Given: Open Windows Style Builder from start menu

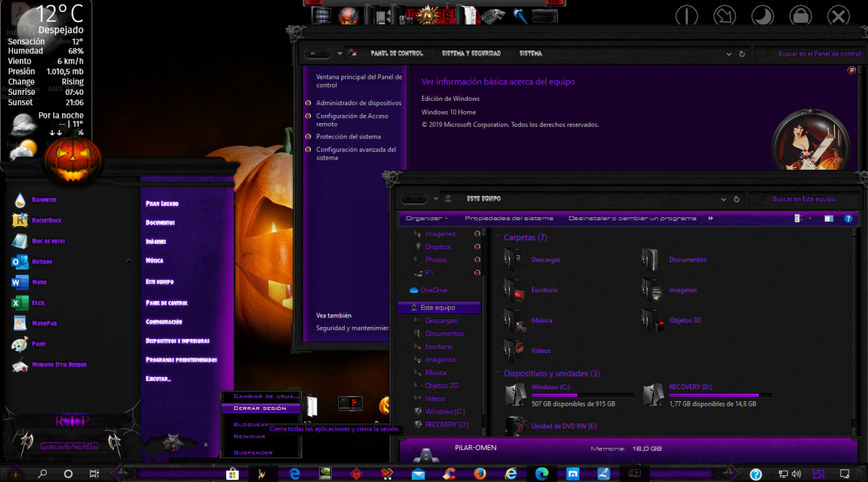Looking at the screenshot, I should pyautogui.click(x=49, y=365).
